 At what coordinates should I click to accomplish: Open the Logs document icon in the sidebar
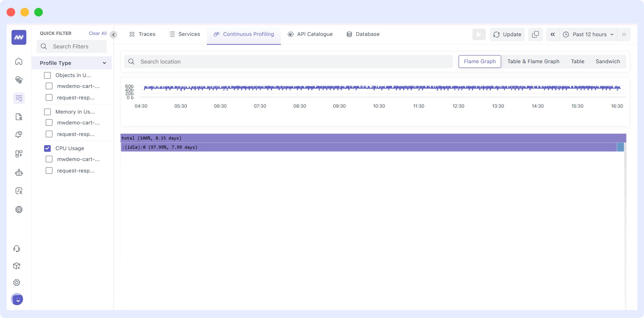tap(19, 117)
